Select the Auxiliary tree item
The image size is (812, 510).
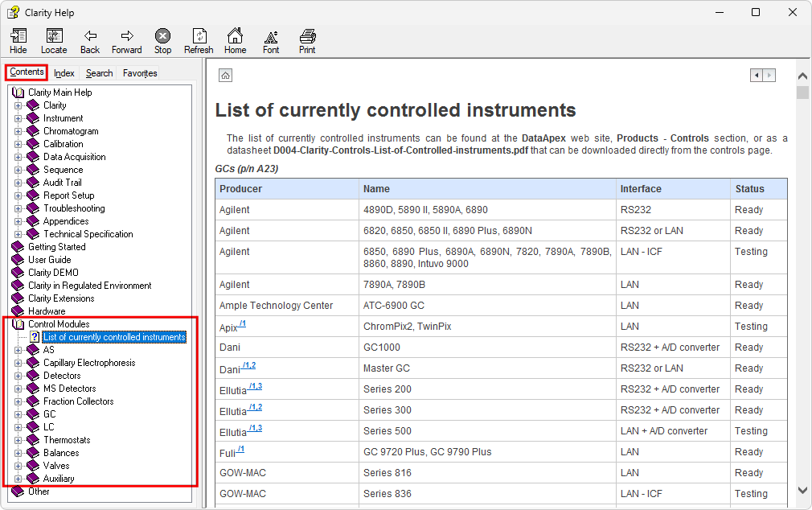(59, 479)
